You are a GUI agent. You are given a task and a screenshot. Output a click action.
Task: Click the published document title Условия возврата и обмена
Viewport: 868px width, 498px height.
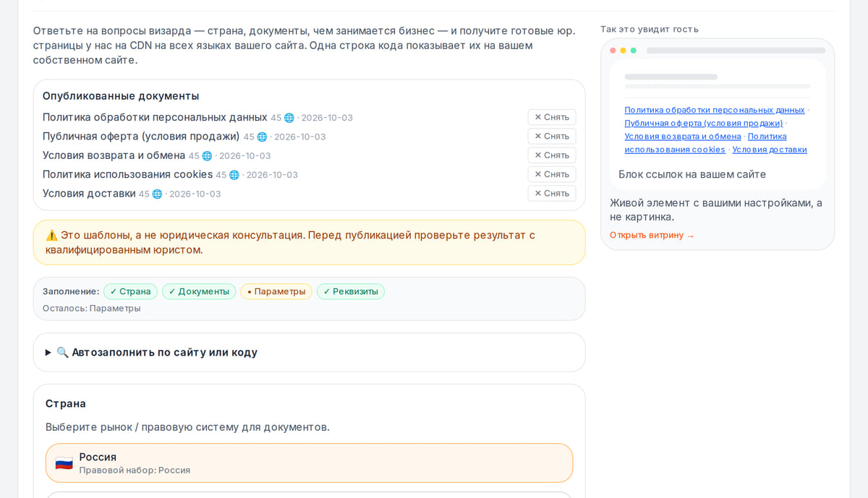114,155
